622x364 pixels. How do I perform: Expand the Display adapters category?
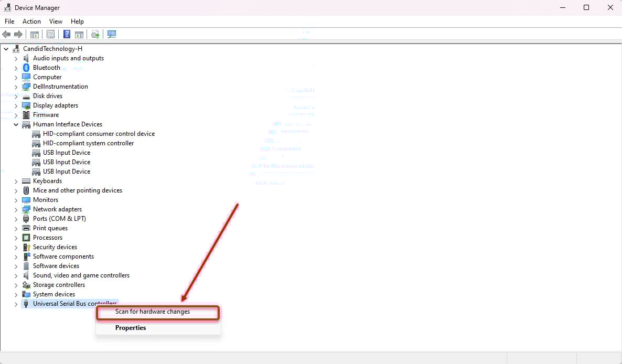click(x=16, y=105)
